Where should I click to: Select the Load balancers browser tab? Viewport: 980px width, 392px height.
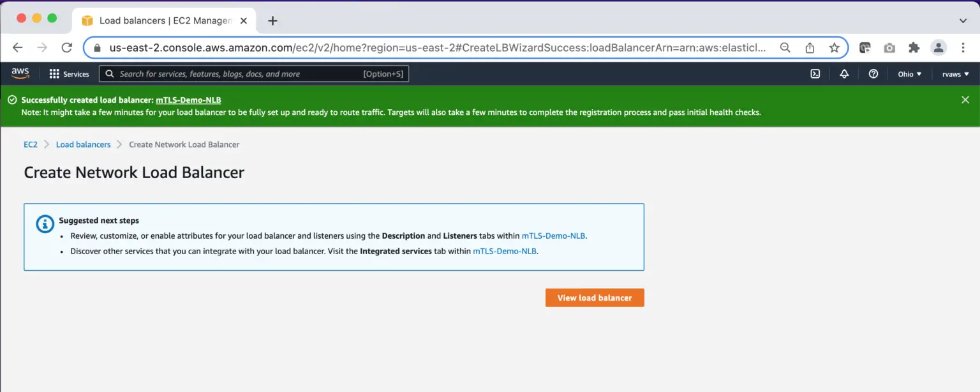click(164, 20)
